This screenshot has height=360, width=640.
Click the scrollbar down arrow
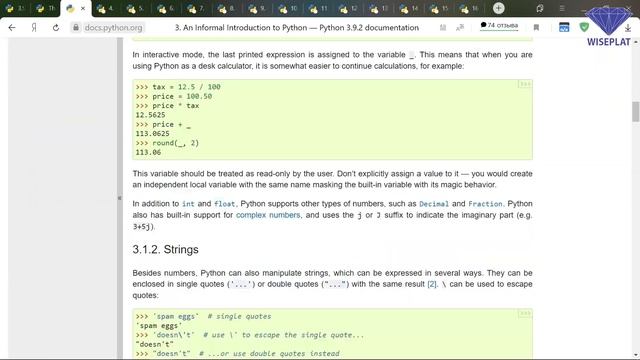coord(636,355)
